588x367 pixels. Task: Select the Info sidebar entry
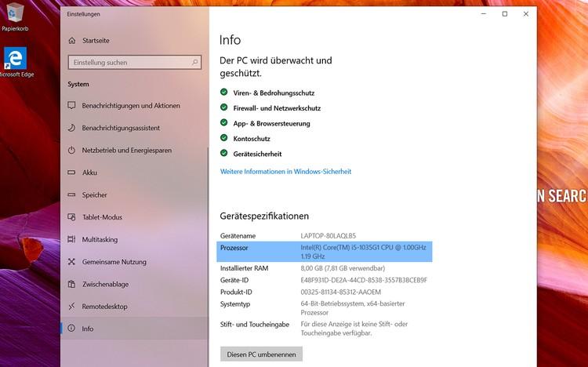[88, 329]
